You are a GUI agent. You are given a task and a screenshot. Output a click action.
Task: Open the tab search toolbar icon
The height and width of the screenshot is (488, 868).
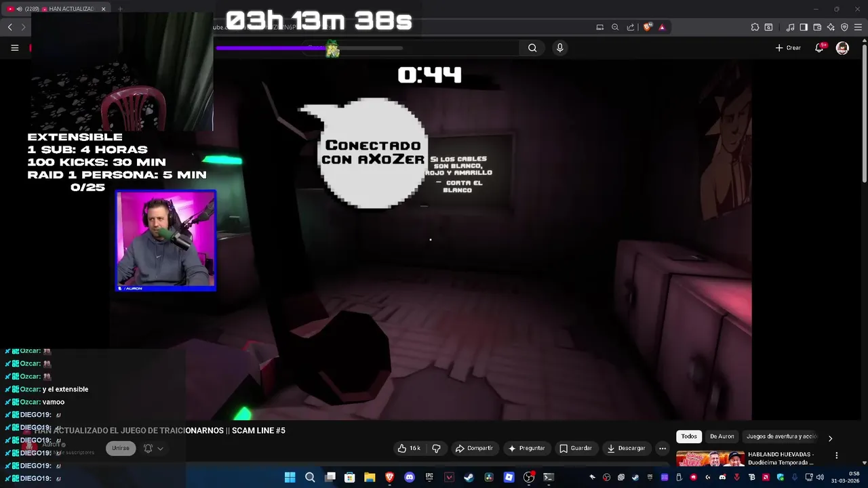768,27
